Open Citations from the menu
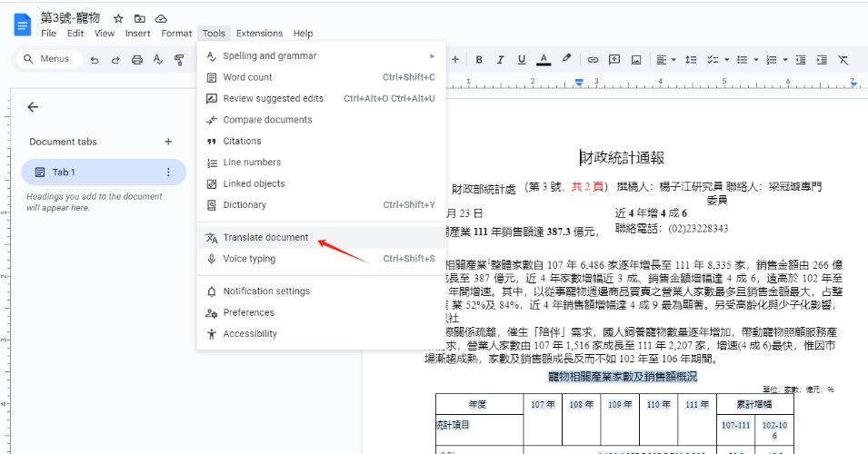Image resolution: width=868 pixels, height=454 pixels. (321, 141)
